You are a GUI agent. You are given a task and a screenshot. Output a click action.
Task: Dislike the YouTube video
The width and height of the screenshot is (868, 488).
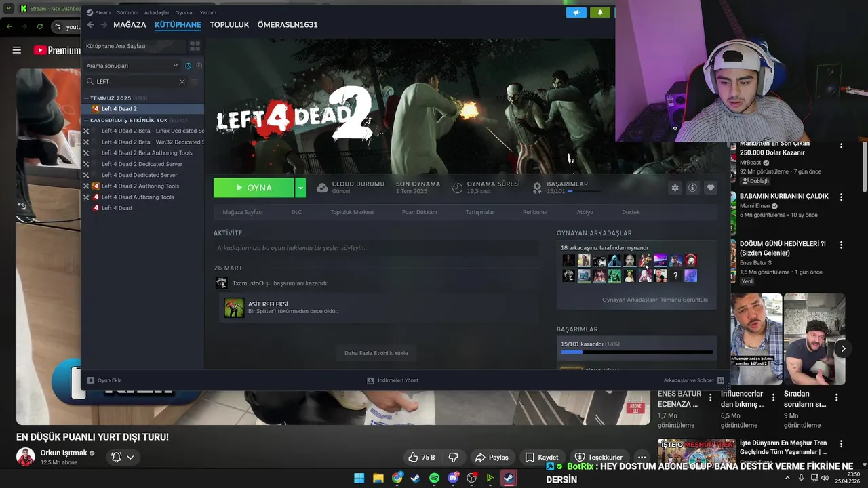tap(454, 457)
